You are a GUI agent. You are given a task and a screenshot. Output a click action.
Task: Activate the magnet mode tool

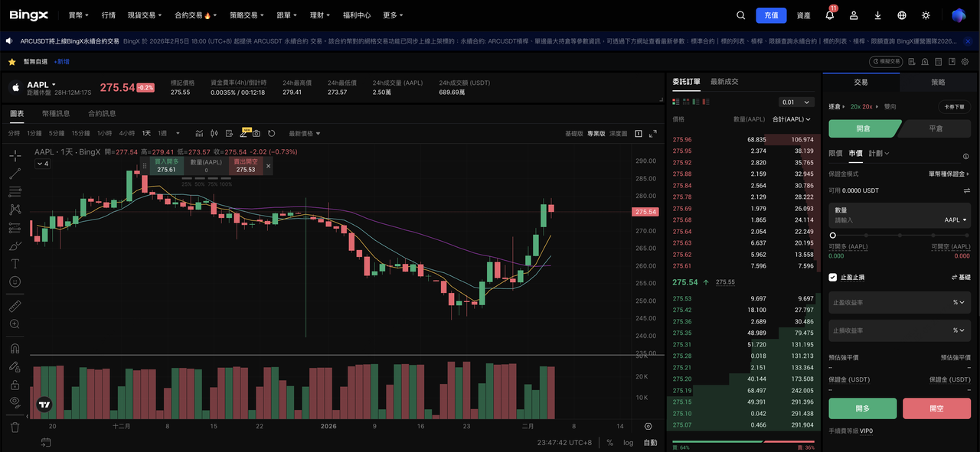(x=15, y=349)
